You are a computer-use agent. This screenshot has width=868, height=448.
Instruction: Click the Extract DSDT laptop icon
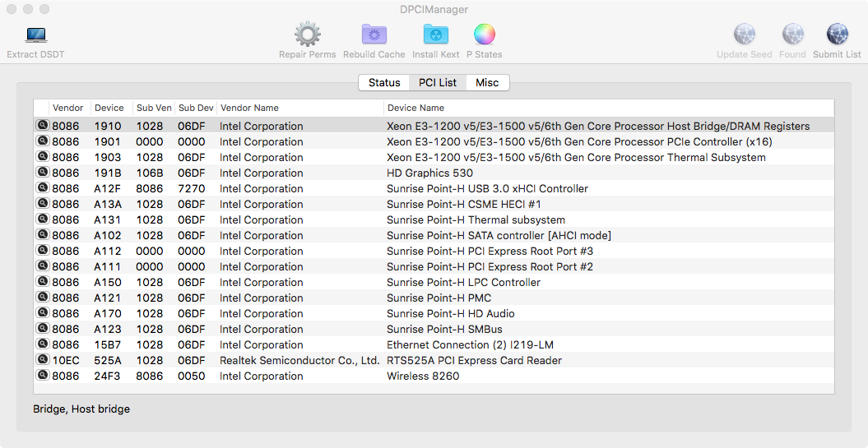pyautogui.click(x=35, y=35)
